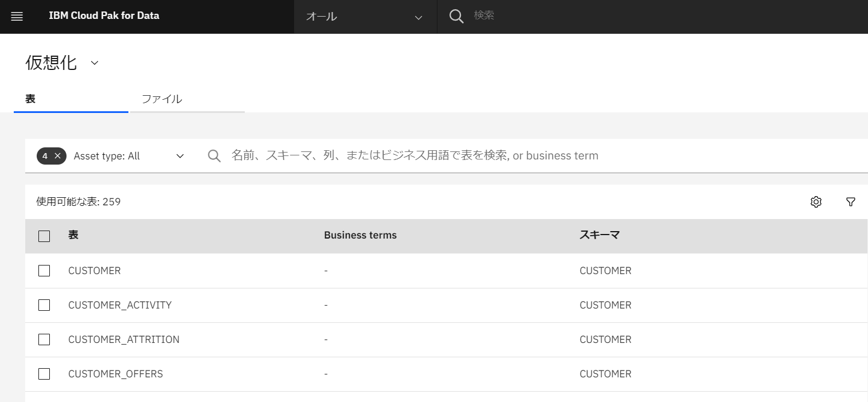Click the IBM Cloud Pak for Data title
This screenshot has height=402, width=868.
point(104,15)
